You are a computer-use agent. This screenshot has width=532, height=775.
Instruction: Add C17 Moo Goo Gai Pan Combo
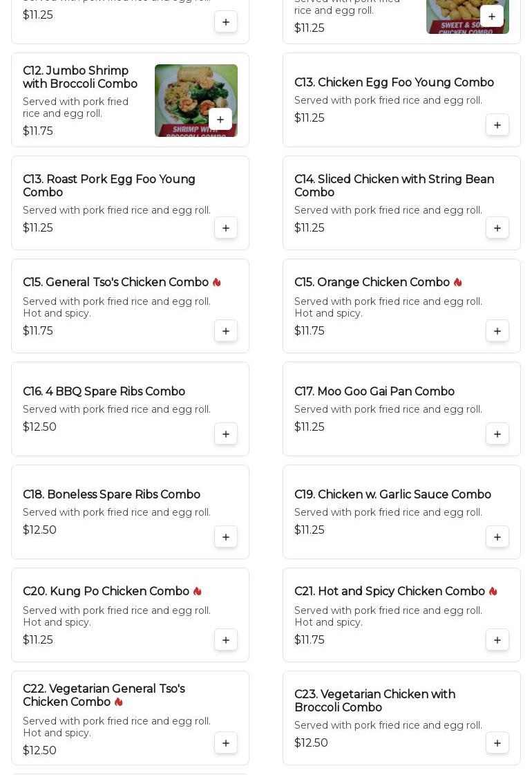497,434
